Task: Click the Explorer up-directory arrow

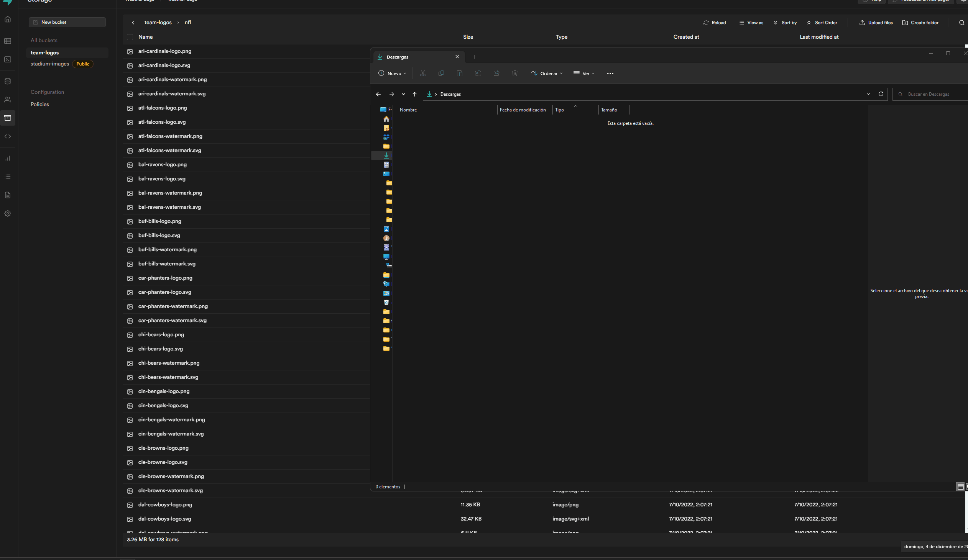Action: (414, 94)
